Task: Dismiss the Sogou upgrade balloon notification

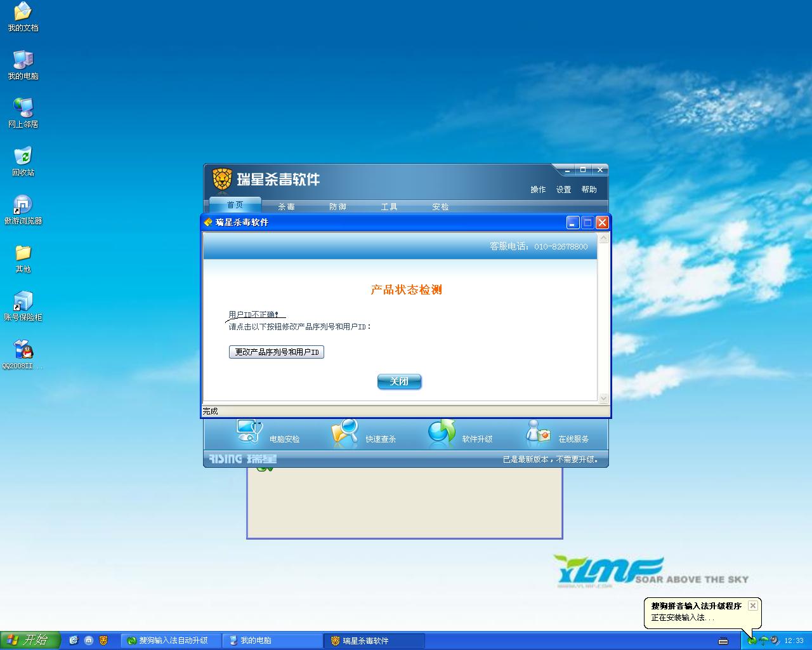Action: coord(753,606)
